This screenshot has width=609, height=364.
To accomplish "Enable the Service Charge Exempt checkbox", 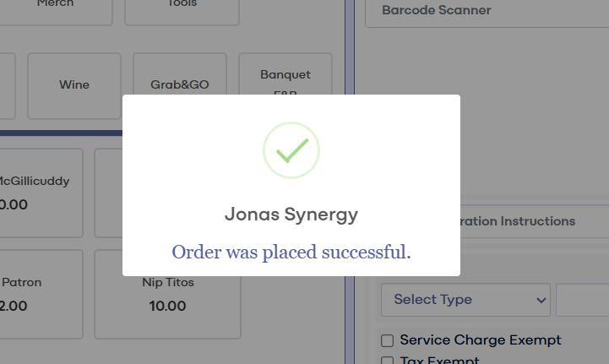I will click(x=388, y=340).
